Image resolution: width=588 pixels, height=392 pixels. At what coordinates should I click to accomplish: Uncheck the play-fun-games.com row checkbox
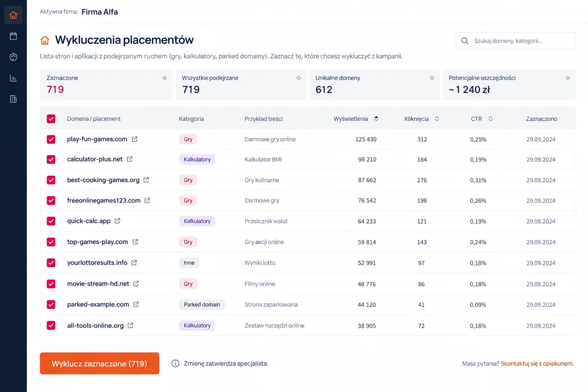point(51,139)
